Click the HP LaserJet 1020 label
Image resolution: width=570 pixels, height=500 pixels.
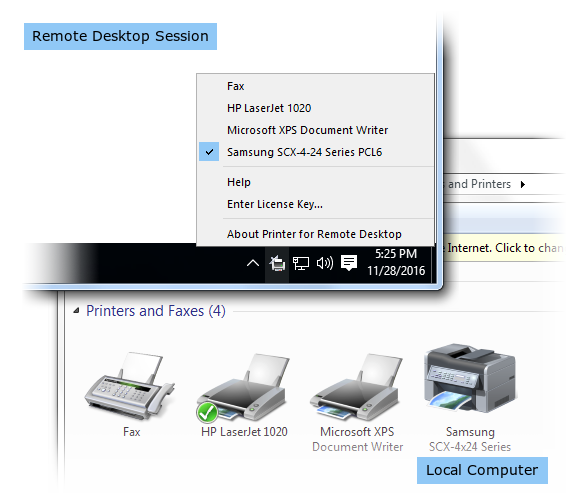244,432
